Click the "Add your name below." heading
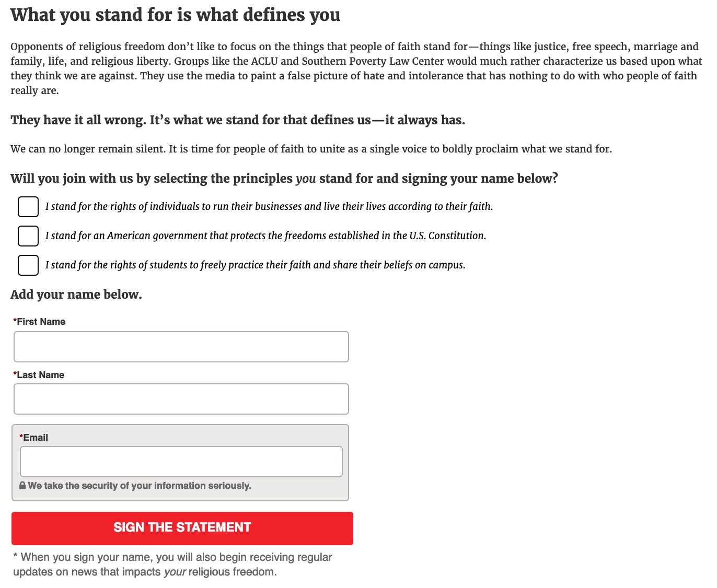 click(x=76, y=295)
